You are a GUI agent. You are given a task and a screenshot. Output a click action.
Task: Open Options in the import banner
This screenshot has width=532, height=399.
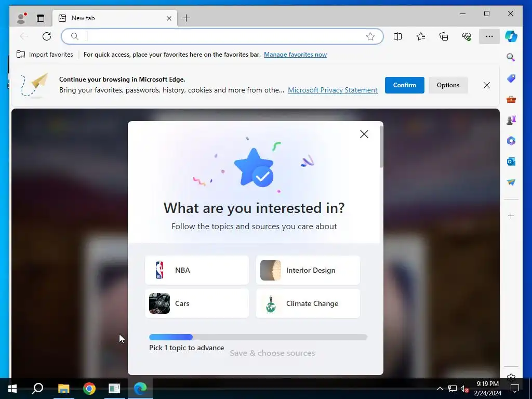point(448,85)
